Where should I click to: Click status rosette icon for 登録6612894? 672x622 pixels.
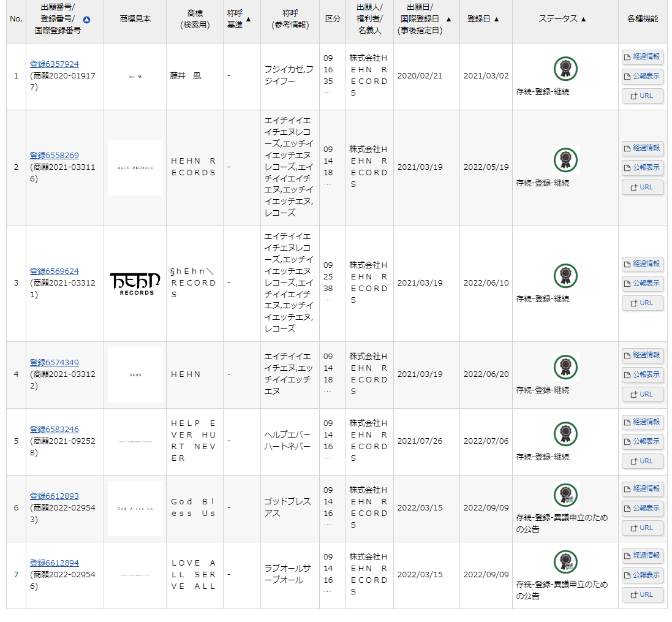pyautogui.click(x=565, y=562)
